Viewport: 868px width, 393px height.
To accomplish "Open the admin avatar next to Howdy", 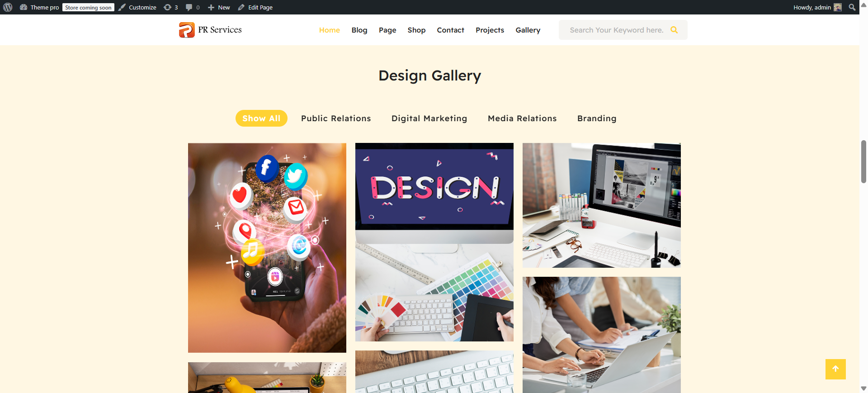I will (x=838, y=7).
